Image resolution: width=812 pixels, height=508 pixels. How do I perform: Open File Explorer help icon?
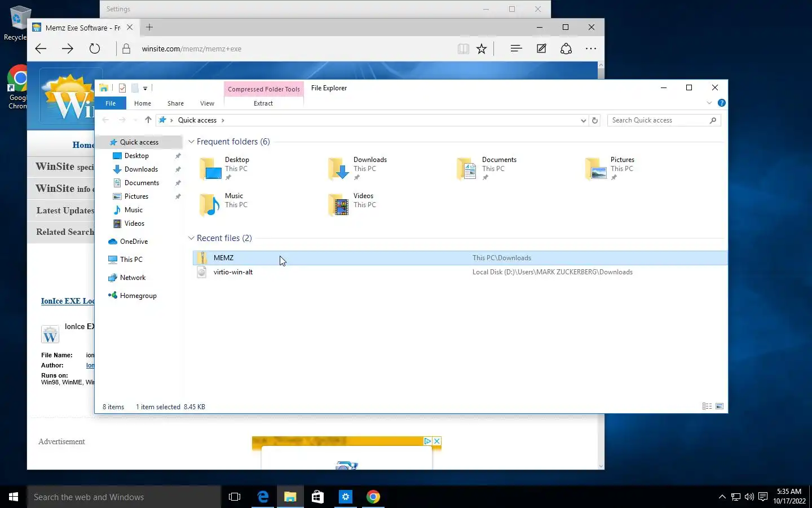click(x=721, y=103)
